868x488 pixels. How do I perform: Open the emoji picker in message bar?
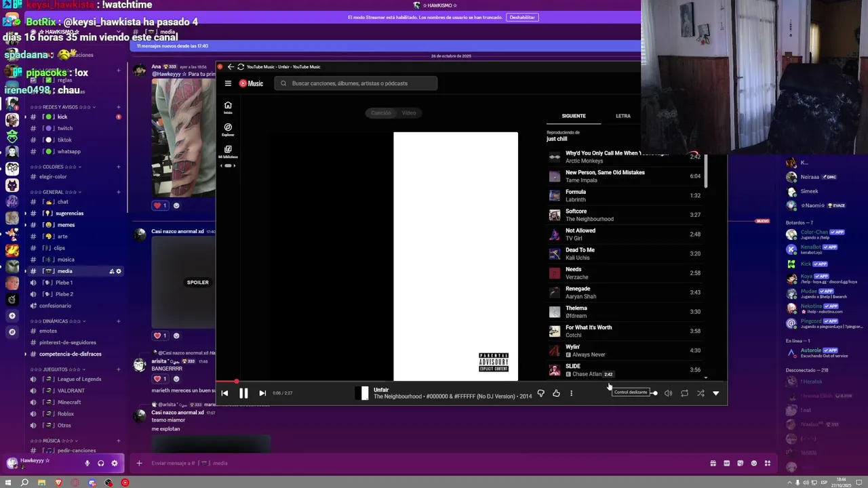click(x=754, y=464)
